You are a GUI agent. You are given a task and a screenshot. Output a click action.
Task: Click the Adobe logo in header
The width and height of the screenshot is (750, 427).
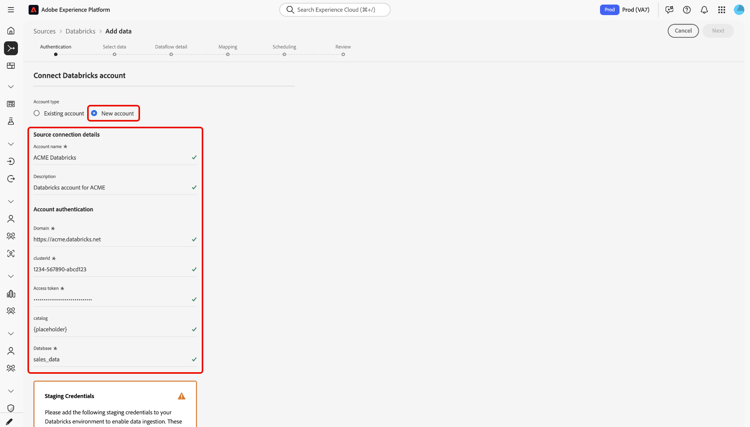pos(33,10)
